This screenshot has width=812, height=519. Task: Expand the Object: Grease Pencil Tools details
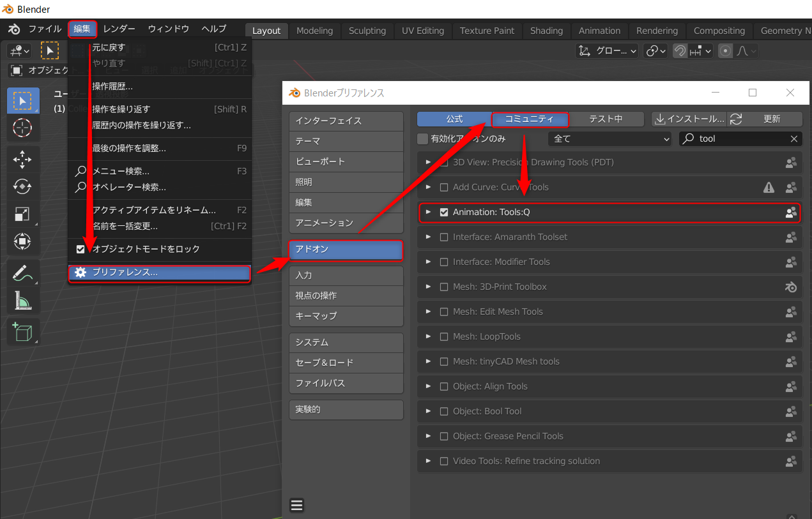pyautogui.click(x=429, y=436)
